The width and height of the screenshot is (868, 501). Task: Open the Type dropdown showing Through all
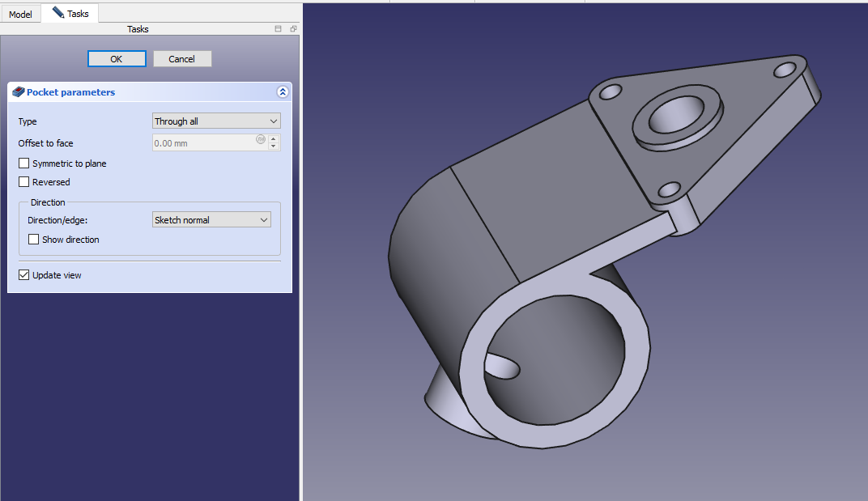(x=216, y=121)
